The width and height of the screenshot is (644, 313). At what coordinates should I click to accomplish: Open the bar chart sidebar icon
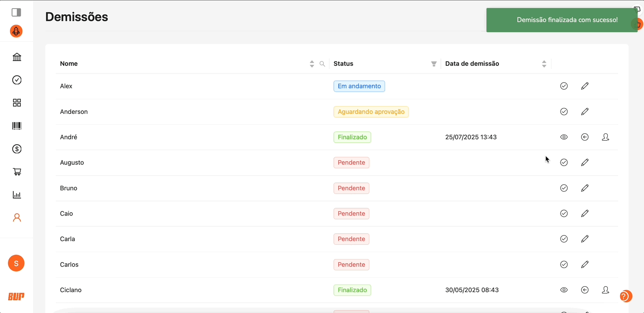click(x=17, y=195)
